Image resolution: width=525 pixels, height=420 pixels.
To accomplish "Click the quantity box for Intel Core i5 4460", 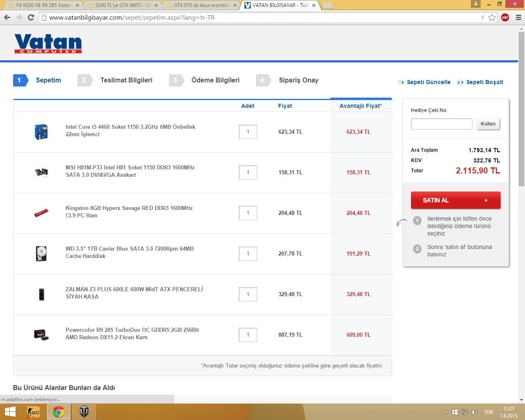I will (248, 132).
